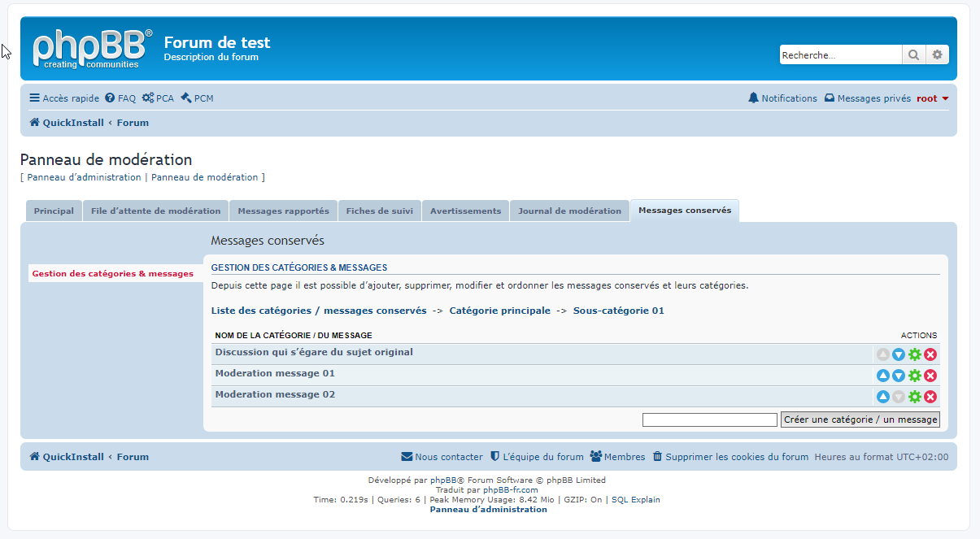
Task: Click the new category name field
Action: click(709, 420)
